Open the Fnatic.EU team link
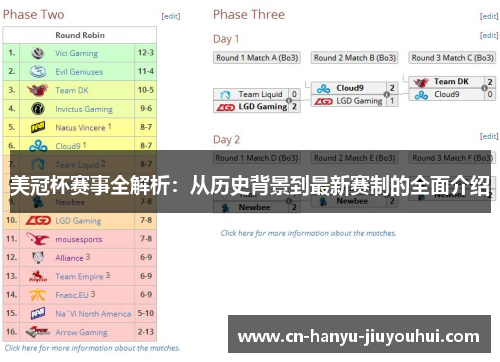500x362 pixels. click(x=72, y=295)
